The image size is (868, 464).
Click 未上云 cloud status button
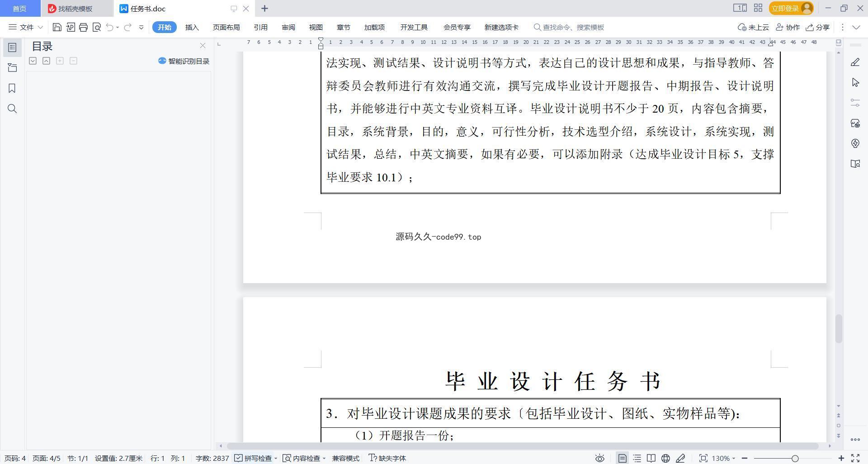pos(753,27)
